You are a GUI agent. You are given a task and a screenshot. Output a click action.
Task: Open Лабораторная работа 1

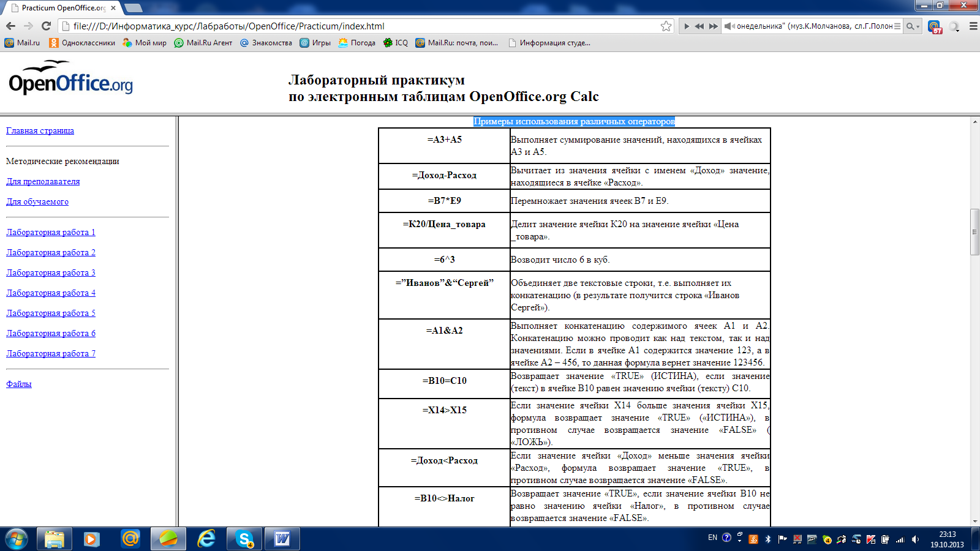[x=51, y=232]
